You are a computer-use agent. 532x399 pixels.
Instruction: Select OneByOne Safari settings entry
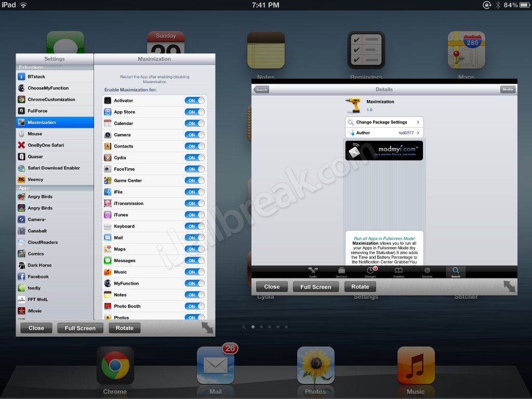point(55,145)
